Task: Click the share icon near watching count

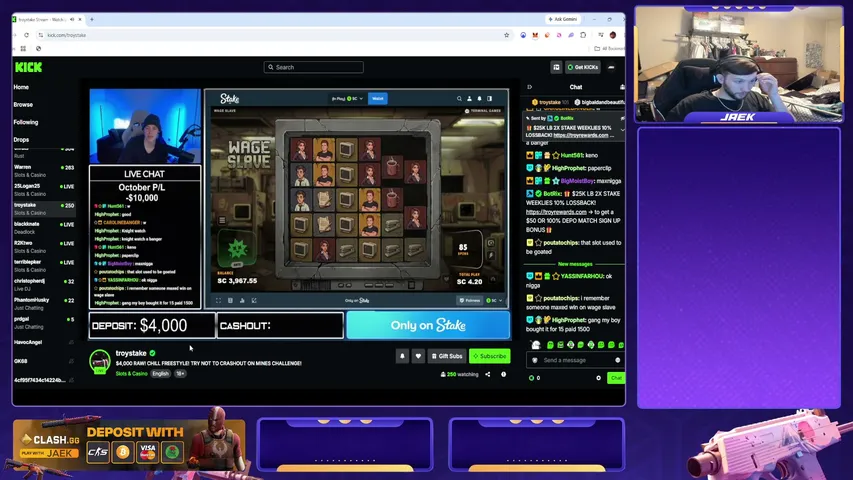Action: tap(487, 374)
